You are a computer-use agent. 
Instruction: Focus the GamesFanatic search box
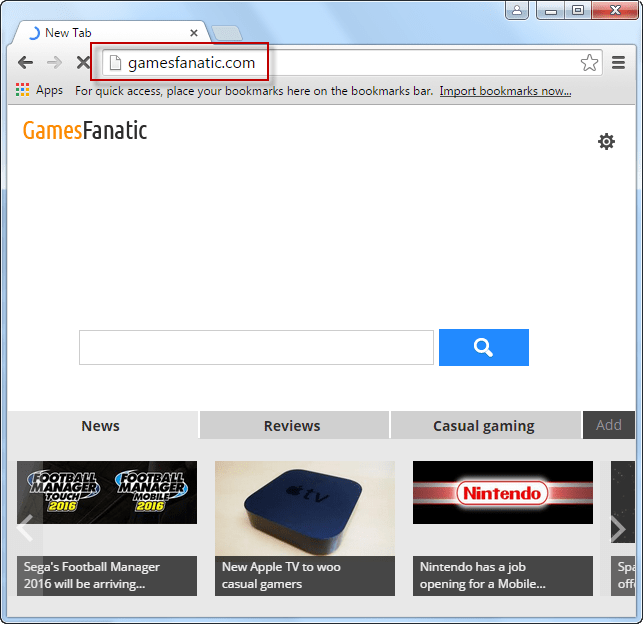(256, 347)
